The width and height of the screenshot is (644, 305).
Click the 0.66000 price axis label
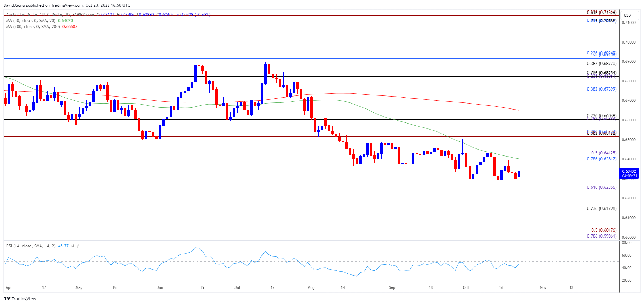coord(629,120)
